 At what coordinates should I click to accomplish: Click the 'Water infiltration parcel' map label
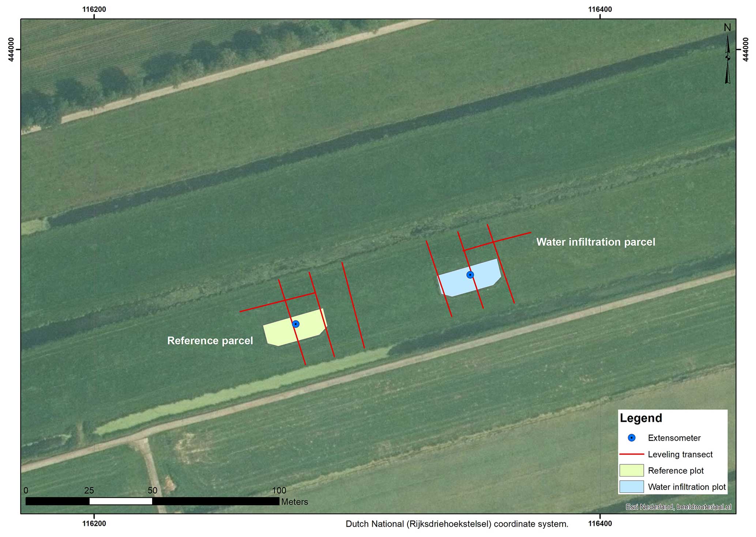[595, 242]
